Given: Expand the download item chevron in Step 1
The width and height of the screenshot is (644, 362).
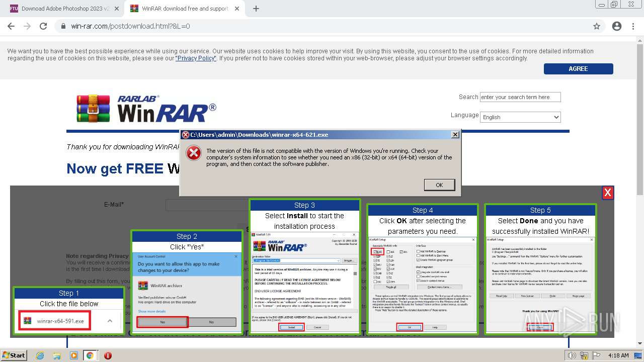Looking at the screenshot, I should coord(110,321).
